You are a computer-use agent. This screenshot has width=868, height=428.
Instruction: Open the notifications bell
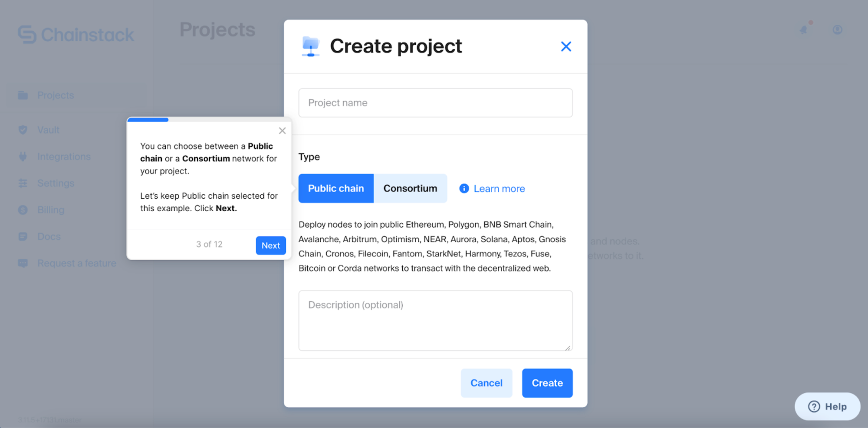pyautogui.click(x=804, y=29)
